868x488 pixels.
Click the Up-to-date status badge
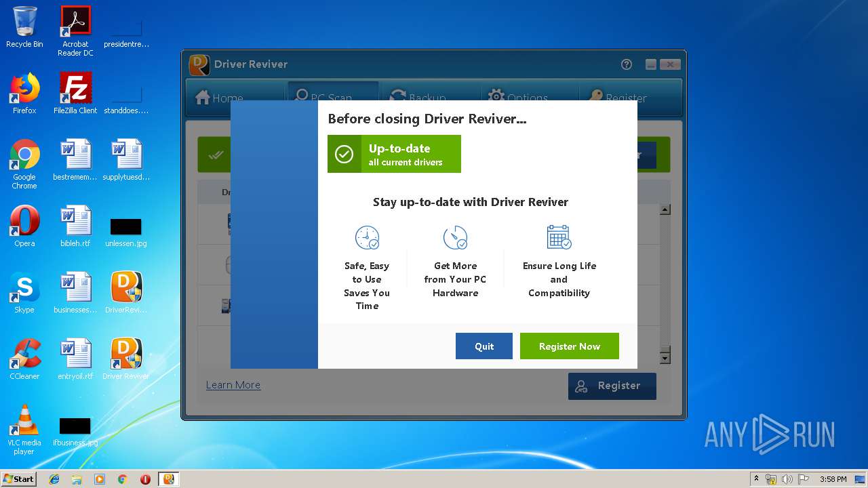(x=394, y=154)
